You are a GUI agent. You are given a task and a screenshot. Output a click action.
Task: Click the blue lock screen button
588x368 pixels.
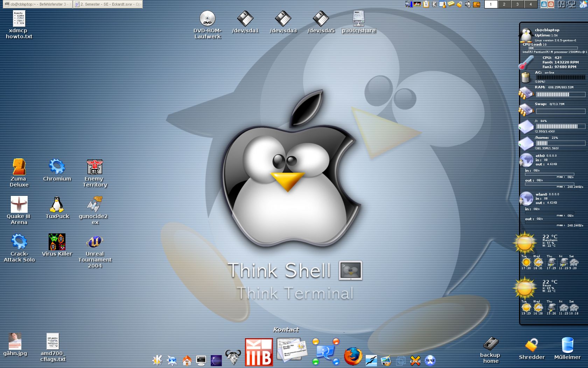click(x=544, y=4)
